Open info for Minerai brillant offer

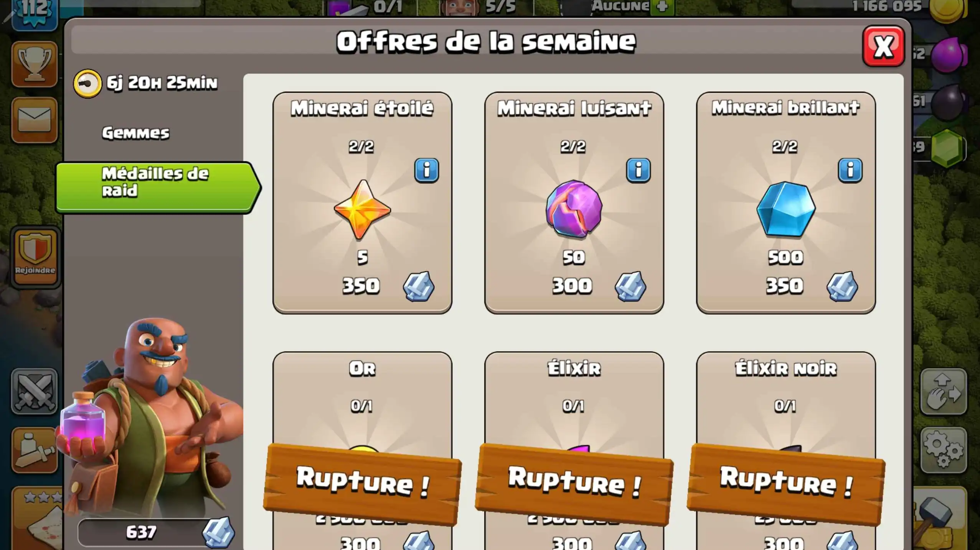coord(850,170)
